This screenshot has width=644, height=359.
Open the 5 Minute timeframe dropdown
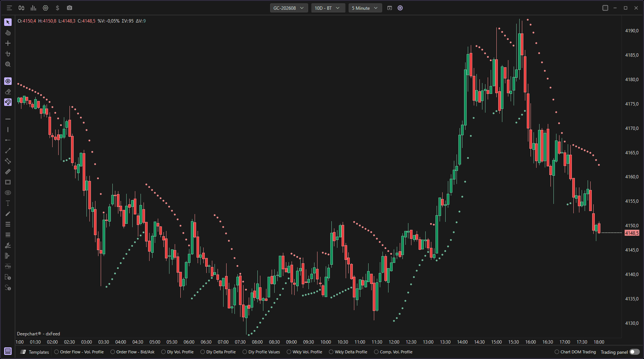[x=365, y=8]
